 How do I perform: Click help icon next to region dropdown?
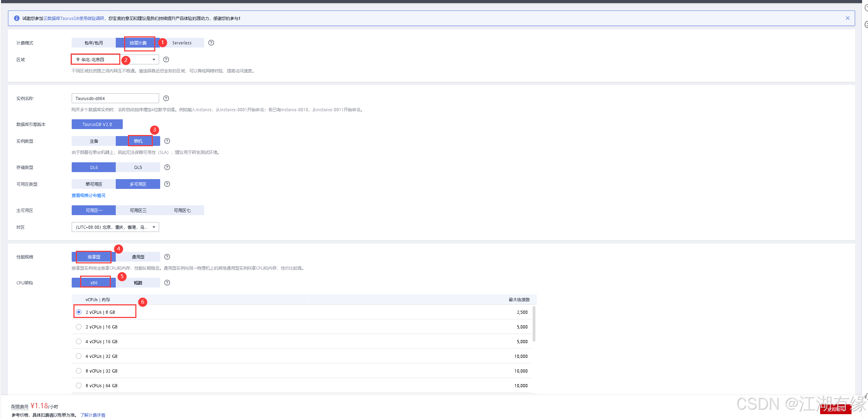[166, 59]
